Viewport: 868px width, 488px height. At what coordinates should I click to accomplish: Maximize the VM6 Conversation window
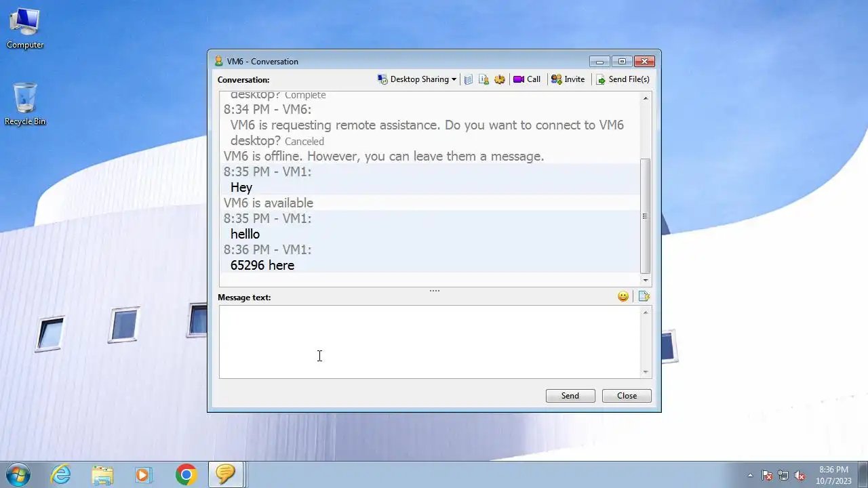pos(622,61)
